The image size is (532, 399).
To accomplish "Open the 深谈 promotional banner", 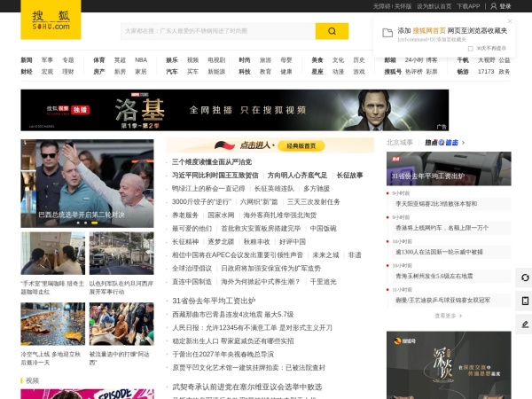I will click(x=449, y=365).
